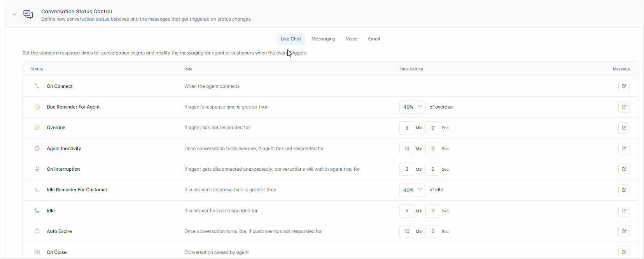
Task: Edit the Idle Reminder For Customer message
Action: point(624,190)
